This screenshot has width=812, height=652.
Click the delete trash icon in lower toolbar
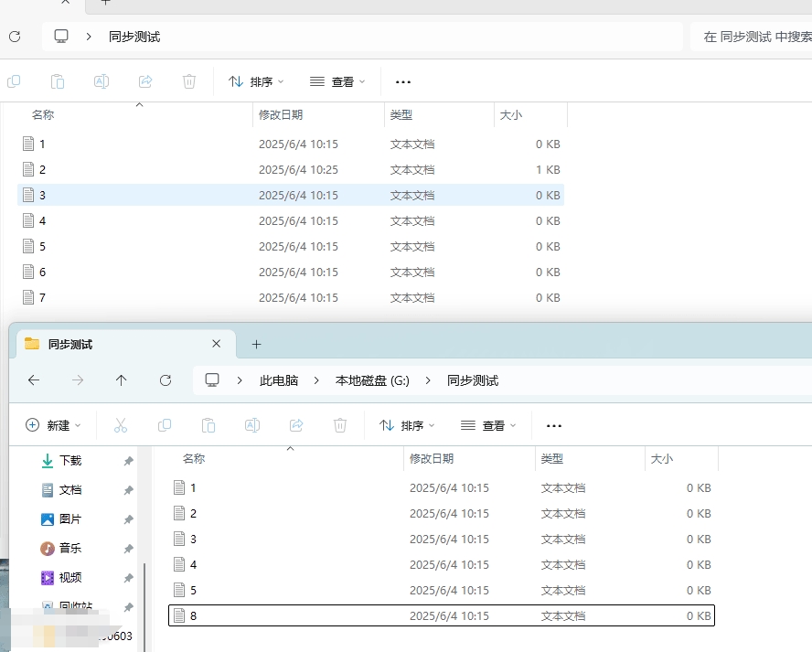340,425
